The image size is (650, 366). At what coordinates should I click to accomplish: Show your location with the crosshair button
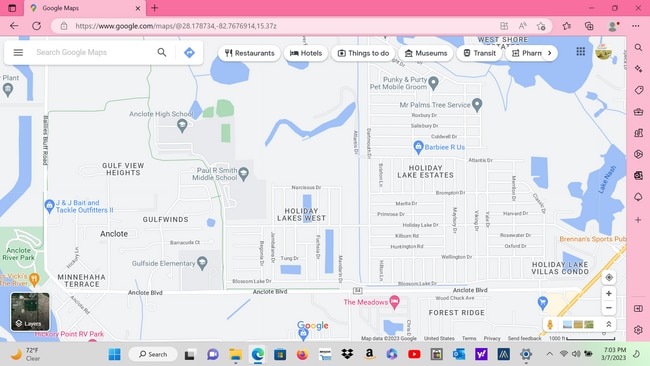click(x=609, y=277)
